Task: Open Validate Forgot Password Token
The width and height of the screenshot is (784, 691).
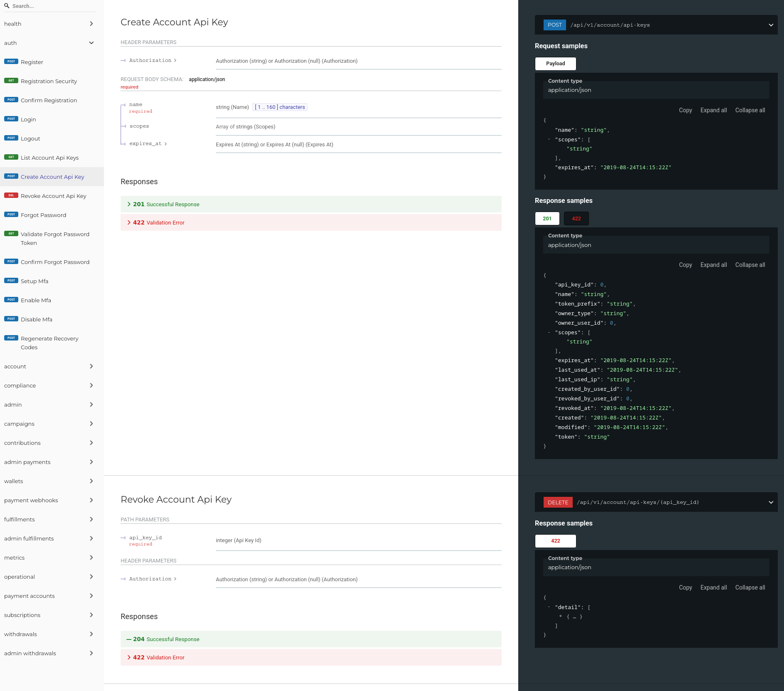Action: click(52, 239)
